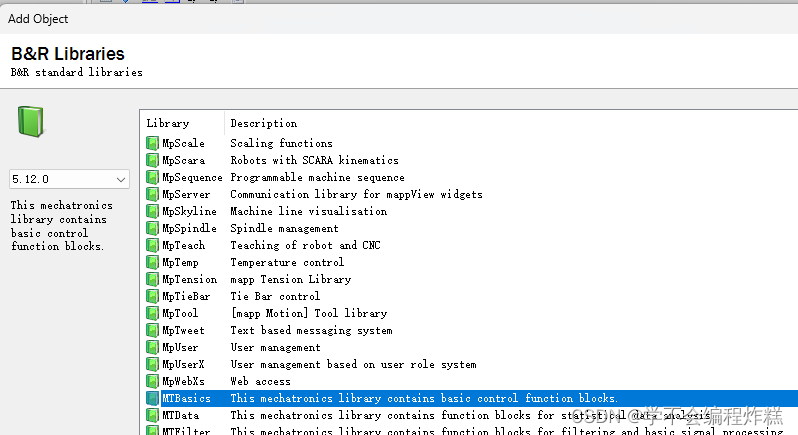The height and width of the screenshot is (435, 798).
Task: Click description 'Programmable machine sequence'
Action: tap(318, 177)
